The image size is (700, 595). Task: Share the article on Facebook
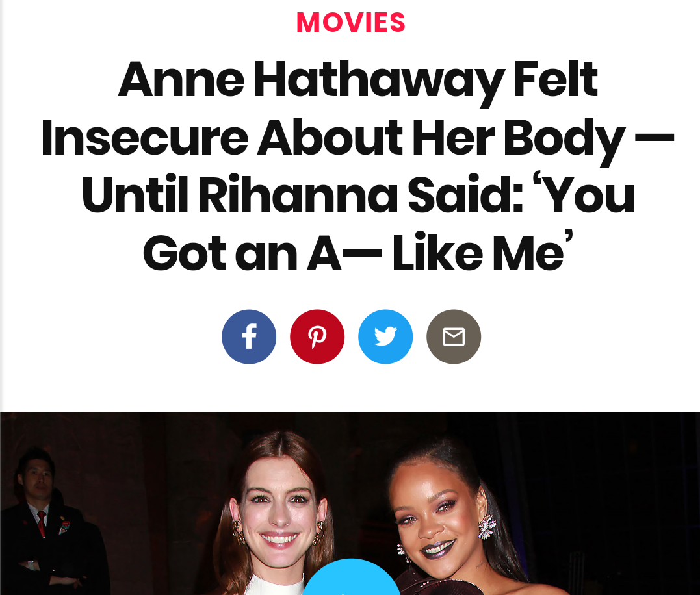pyautogui.click(x=249, y=336)
